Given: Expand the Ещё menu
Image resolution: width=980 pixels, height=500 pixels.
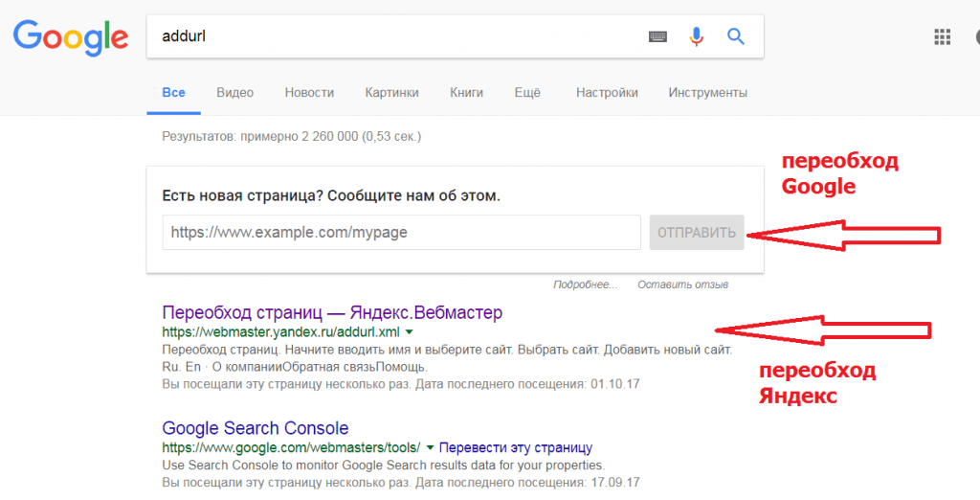Looking at the screenshot, I should (527, 93).
